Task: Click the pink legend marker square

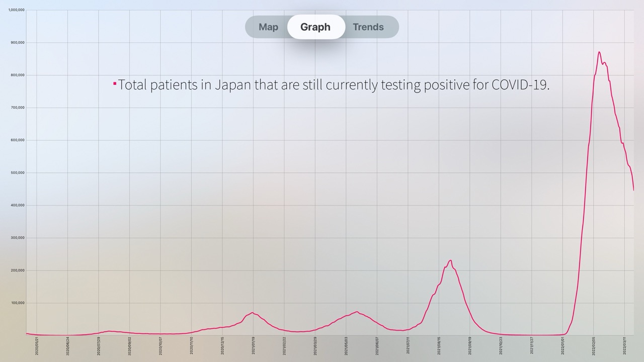Action: pos(115,83)
